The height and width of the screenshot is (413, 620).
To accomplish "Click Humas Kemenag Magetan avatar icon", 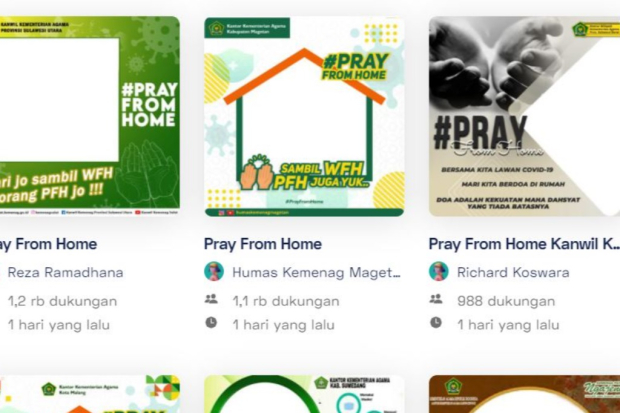I will (x=214, y=271).
